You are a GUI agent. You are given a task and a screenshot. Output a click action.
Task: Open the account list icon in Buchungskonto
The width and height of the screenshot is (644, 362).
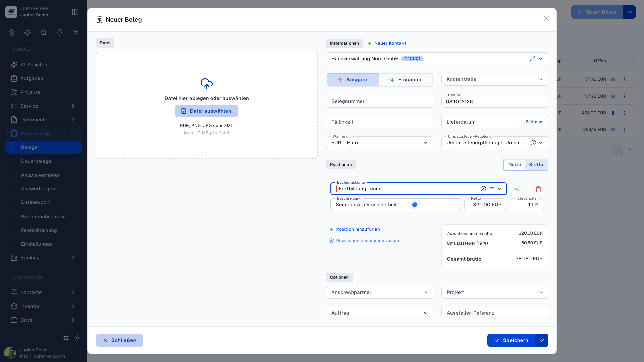492,189
